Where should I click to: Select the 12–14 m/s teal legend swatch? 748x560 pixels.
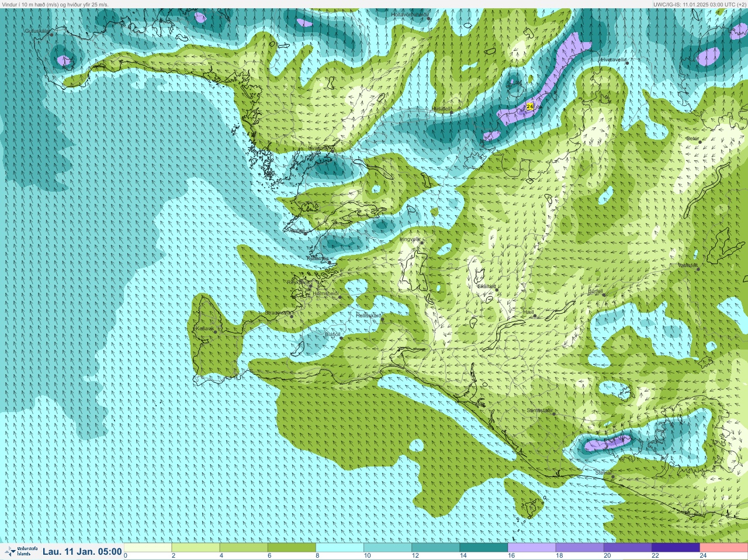pos(435,548)
